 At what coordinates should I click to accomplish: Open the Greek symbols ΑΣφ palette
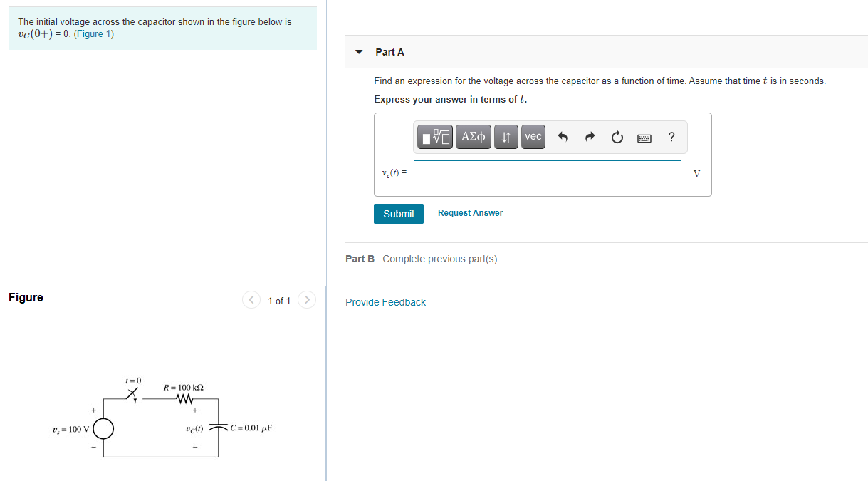[473, 136]
